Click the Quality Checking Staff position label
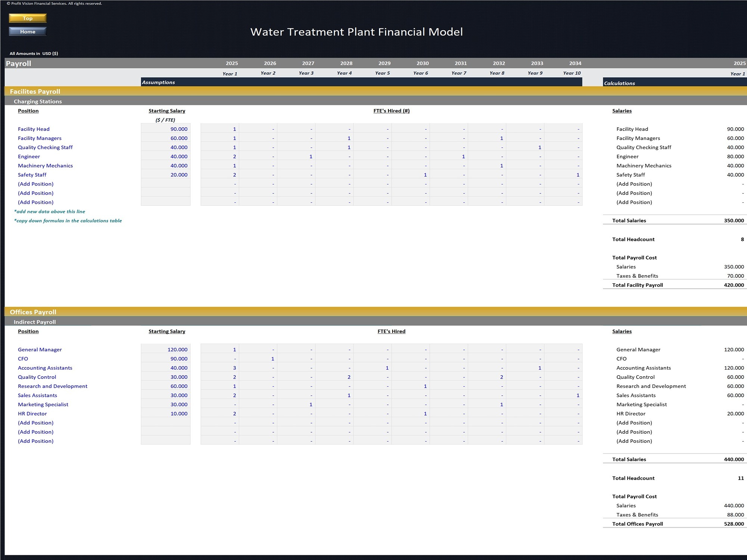 45,147
